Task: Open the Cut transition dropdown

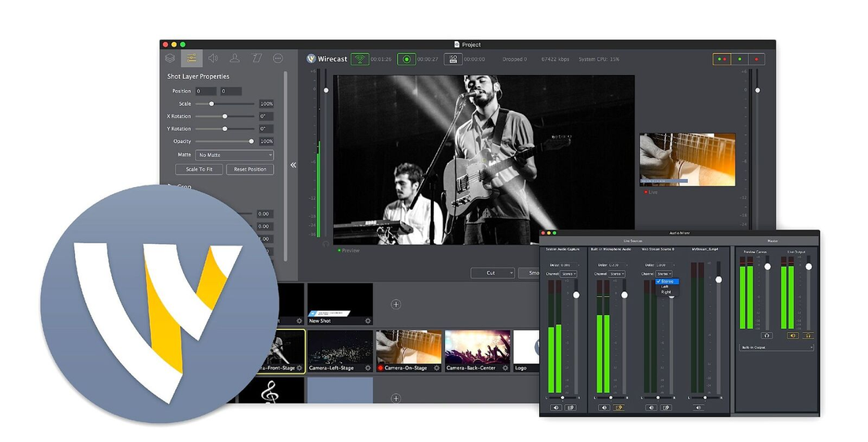Action: click(x=492, y=273)
